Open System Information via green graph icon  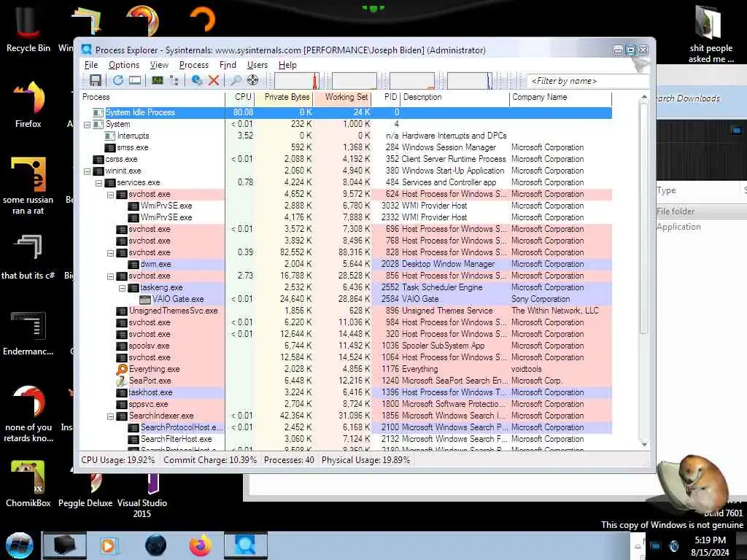coord(158,80)
